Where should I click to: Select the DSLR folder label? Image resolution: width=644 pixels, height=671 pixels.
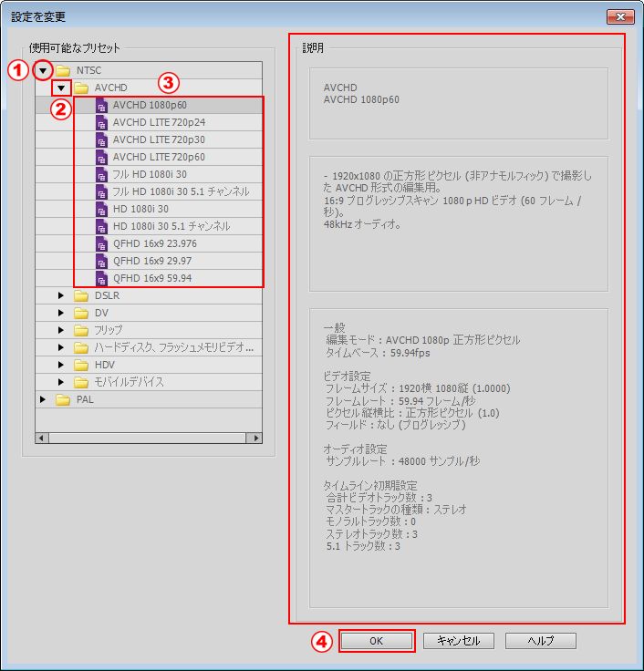[x=107, y=295]
